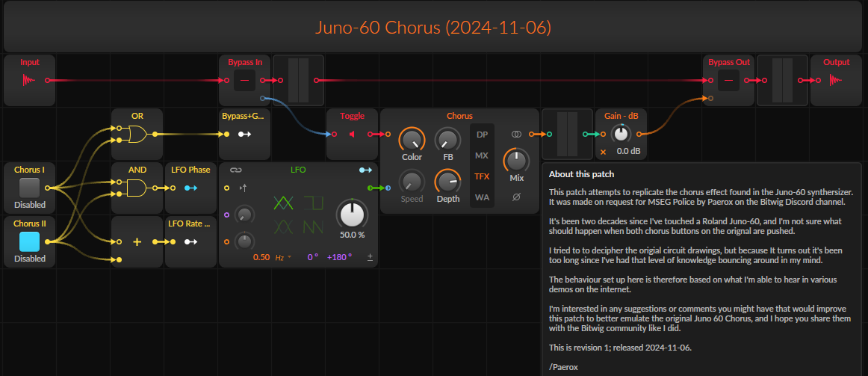Pick the sawtooth waveform in the LFO
Image resolution: width=868 pixels, height=376 pixels.
[x=312, y=226]
